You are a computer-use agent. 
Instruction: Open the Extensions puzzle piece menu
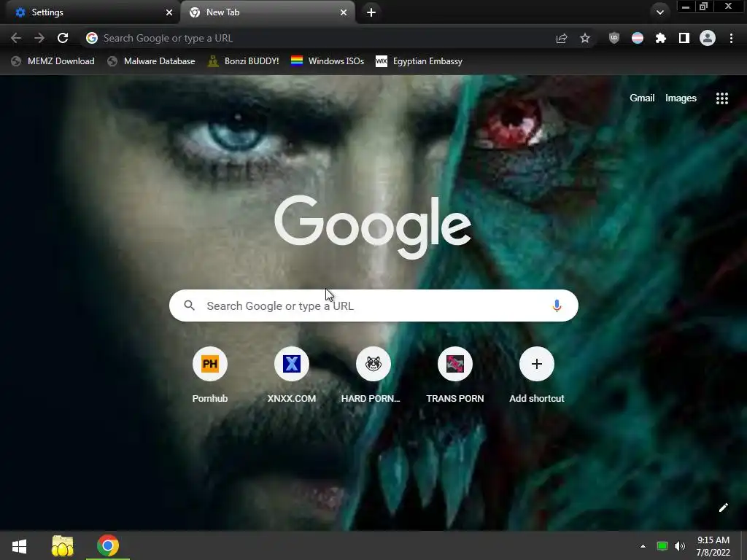(x=661, y=38)
